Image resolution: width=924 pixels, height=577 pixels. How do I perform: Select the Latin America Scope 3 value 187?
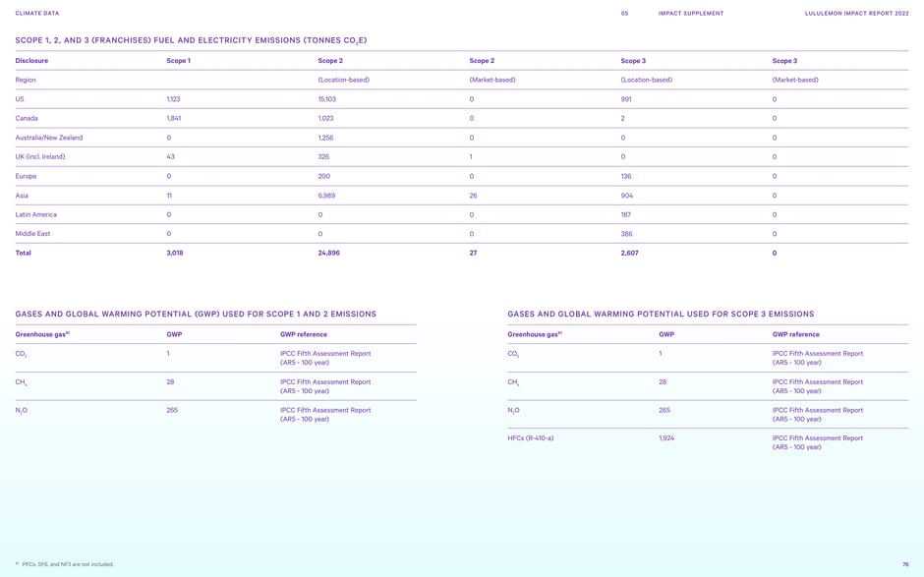(x=626, y=214)
